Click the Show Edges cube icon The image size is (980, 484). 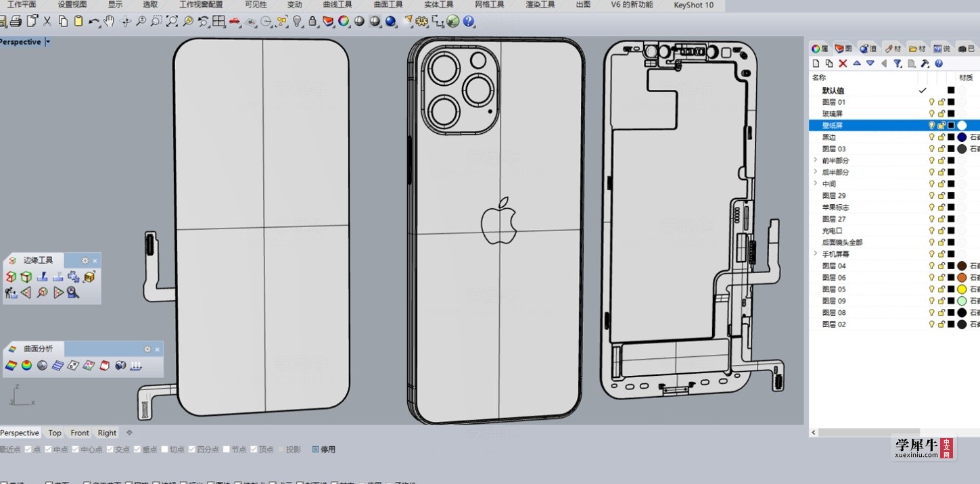[11, 276]
